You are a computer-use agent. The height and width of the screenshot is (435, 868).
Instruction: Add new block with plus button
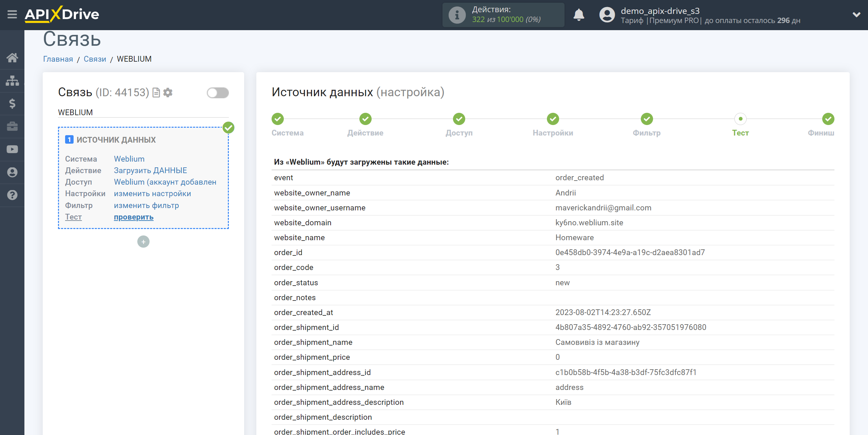[143, 242]
